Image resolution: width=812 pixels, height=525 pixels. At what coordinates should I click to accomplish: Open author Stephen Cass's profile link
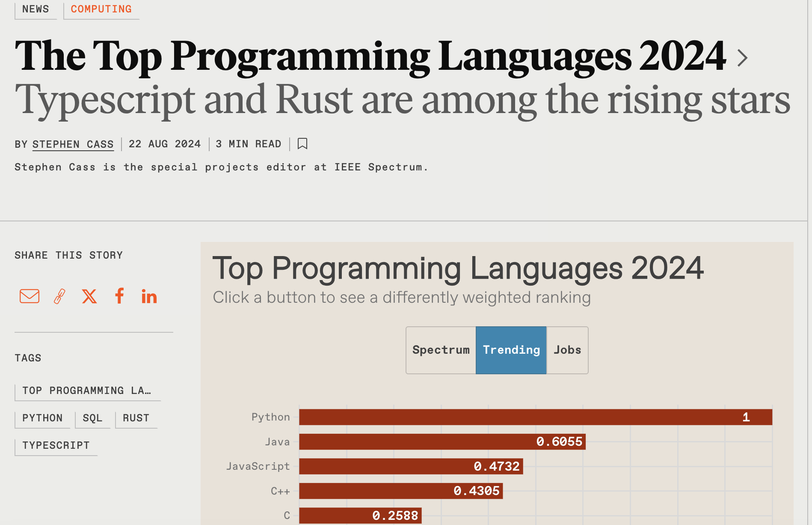click(73, 144)
